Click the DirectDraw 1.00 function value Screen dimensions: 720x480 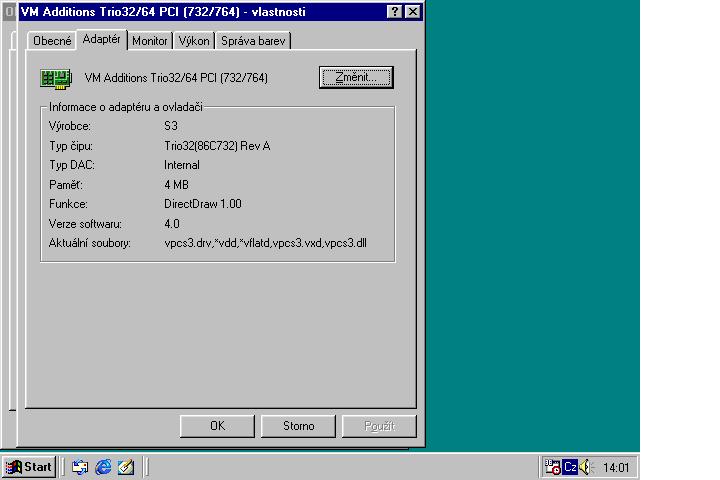coord(203,204)
